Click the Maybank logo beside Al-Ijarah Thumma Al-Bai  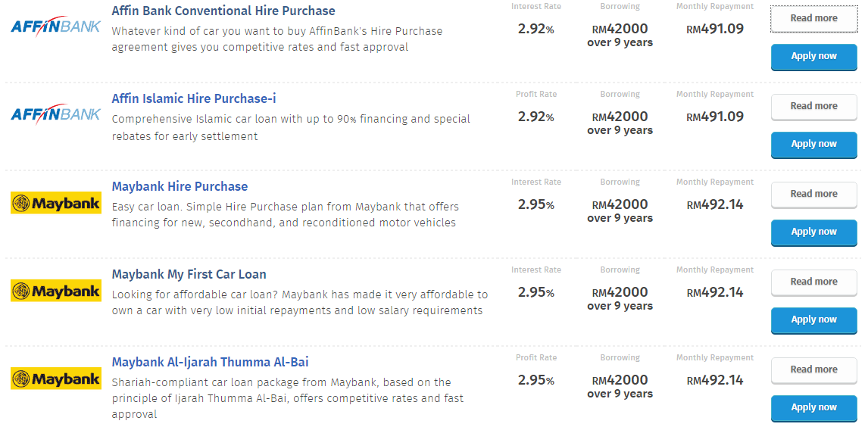point(56,379)
